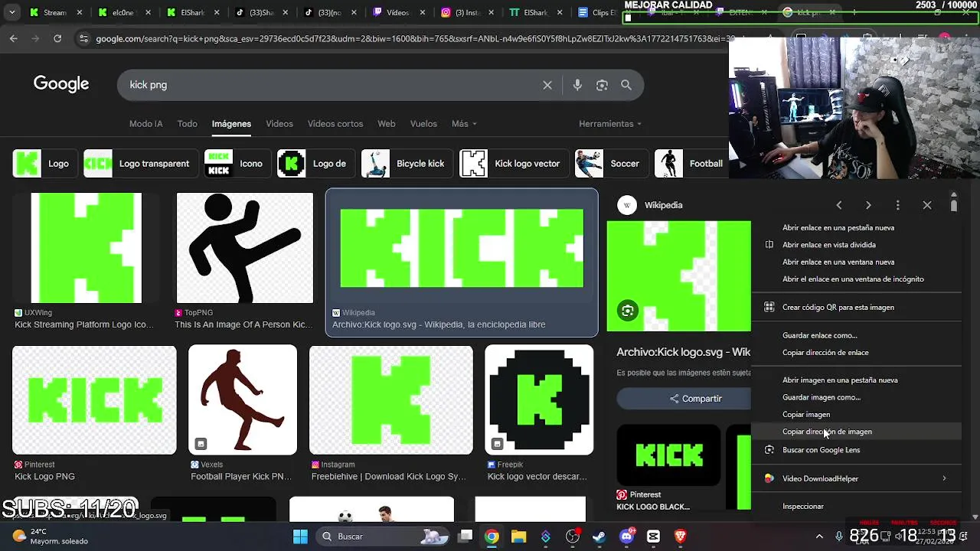Filter by 'Kick logo vector' chip

[x=514, y=164]
